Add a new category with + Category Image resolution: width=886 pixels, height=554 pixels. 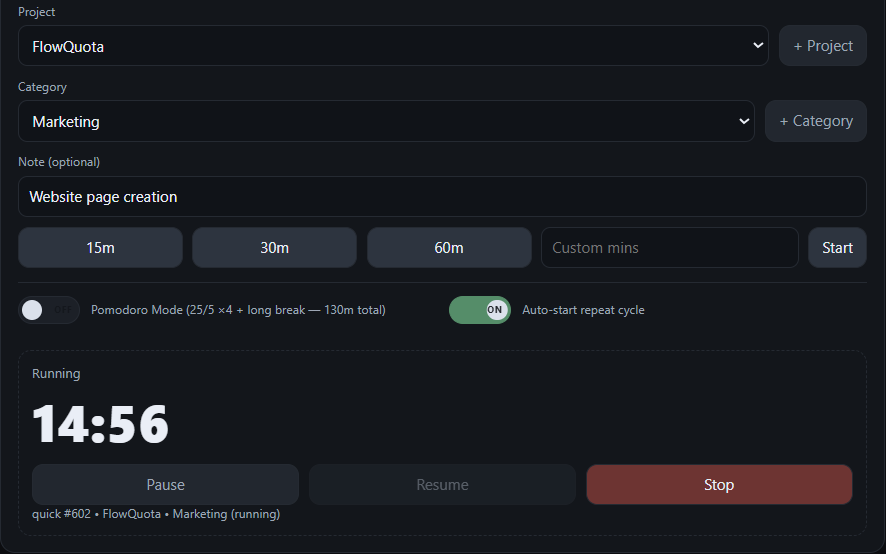(x=816, y=121)
